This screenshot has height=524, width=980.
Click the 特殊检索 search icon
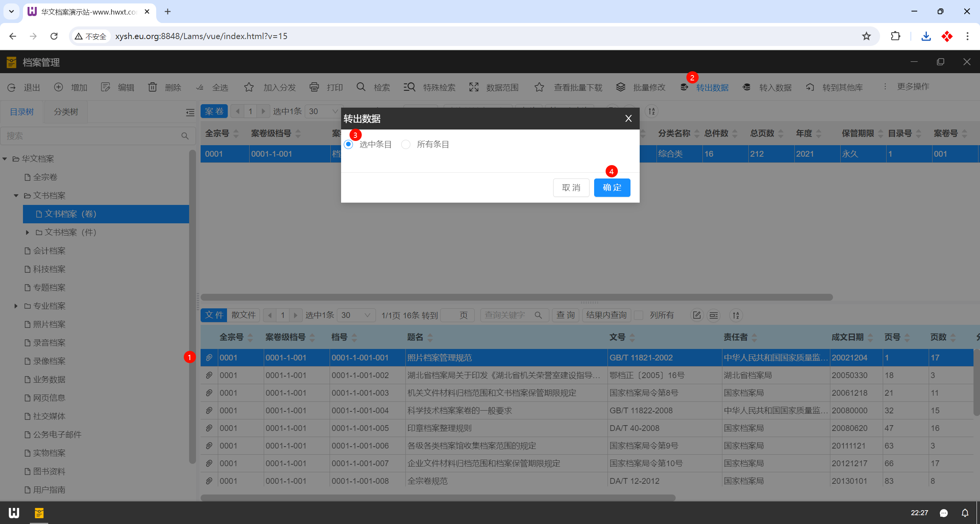pos(409,87)
